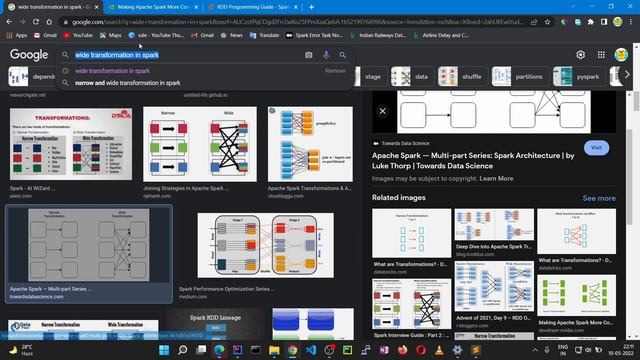Open the Joining Strategies in Apache Spark image

[200, 144]
